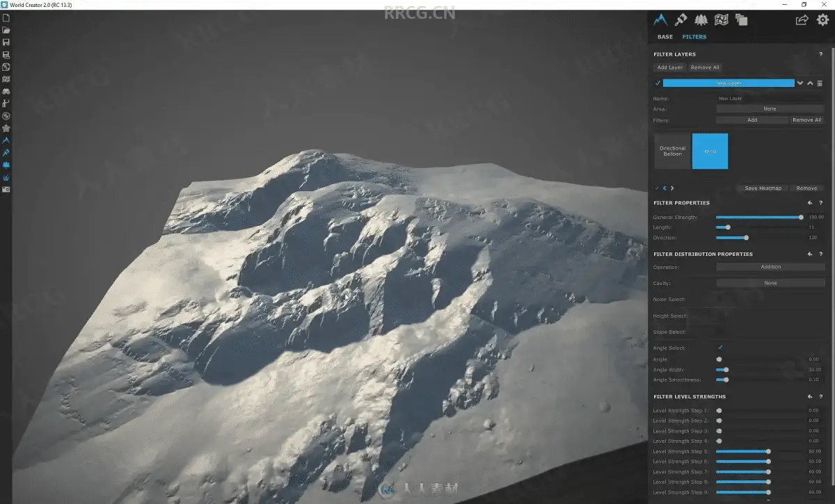Click the Name field containing New Layer
This screenshot has width=835, height=504.
pos(770,99)
